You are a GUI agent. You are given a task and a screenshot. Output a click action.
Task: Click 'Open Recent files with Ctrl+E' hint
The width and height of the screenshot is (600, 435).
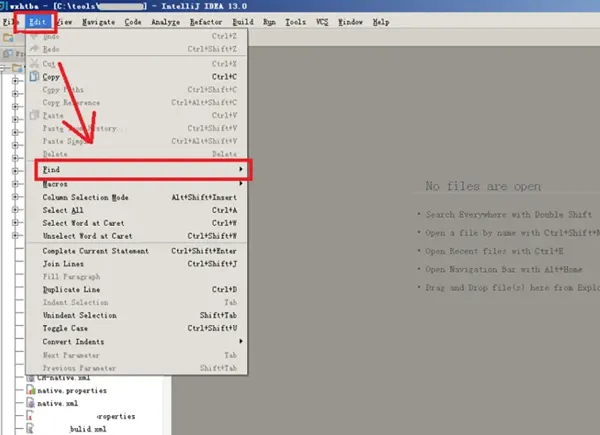point(494,251)
